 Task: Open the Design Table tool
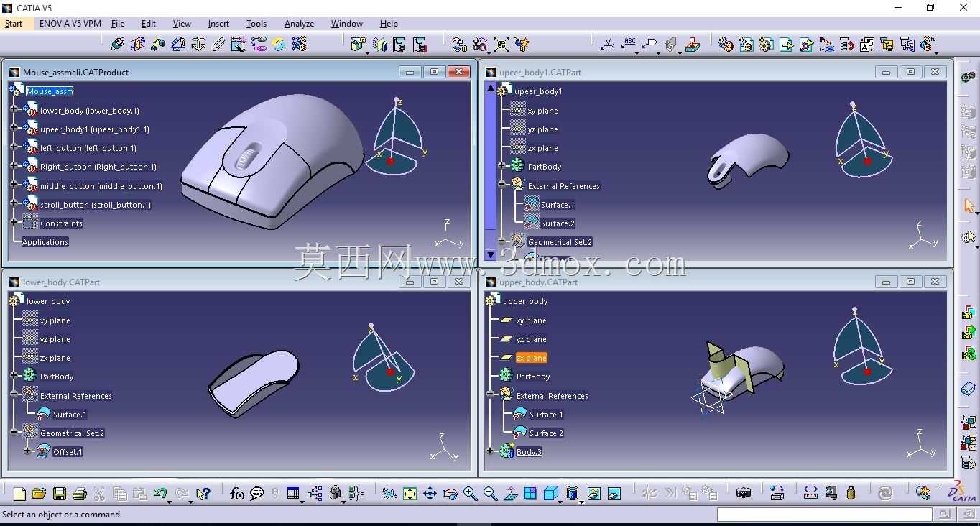click(x=292, y=493)
